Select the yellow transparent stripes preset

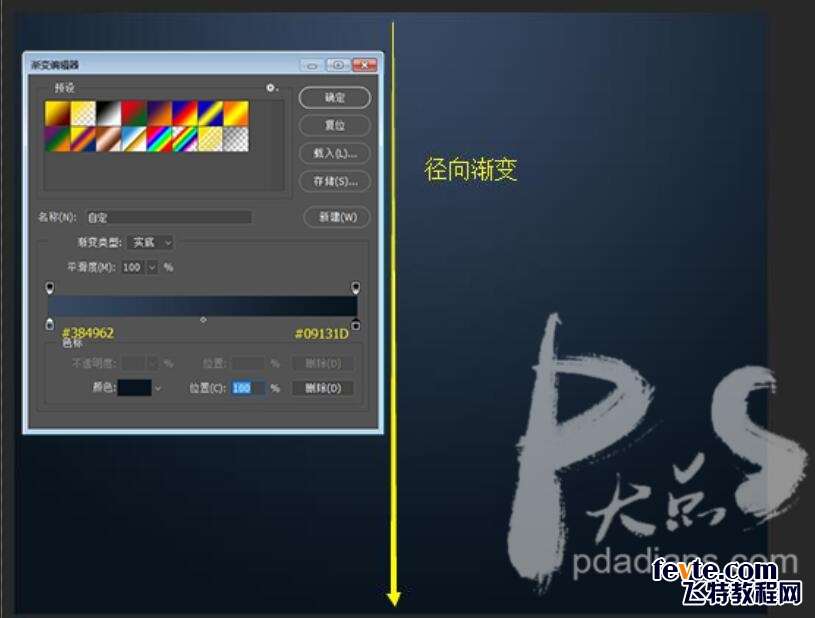coord(211,139)
